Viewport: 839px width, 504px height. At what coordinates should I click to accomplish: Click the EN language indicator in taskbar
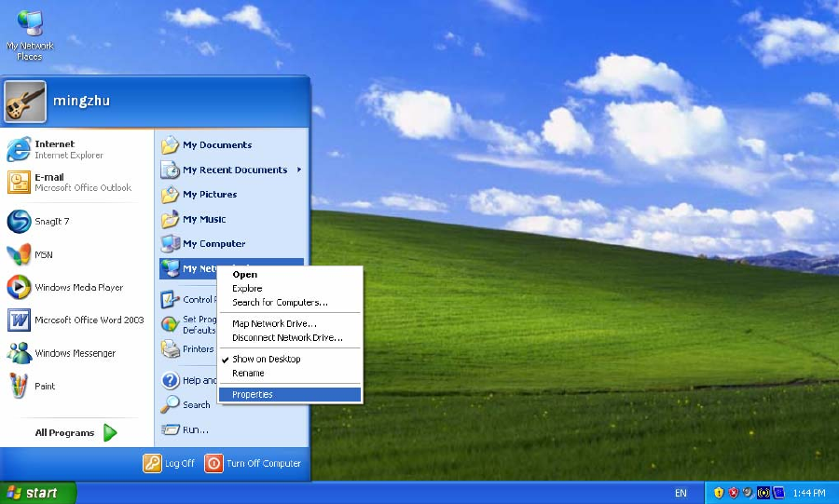(x=681, y=493)
